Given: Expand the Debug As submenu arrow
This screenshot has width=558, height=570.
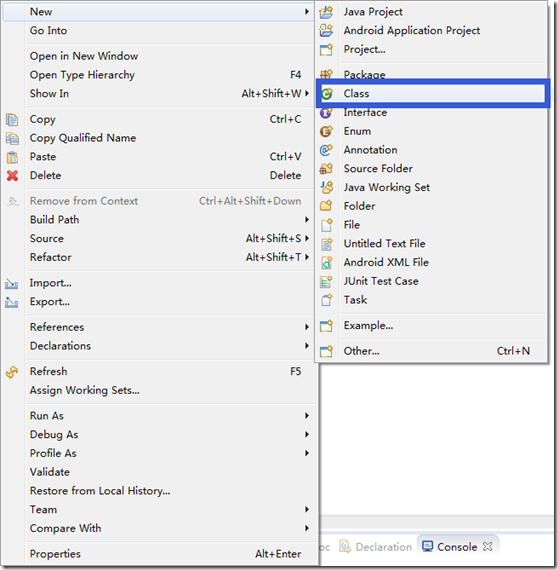Looking at the screenshot, I should click(x=307, y=434).
